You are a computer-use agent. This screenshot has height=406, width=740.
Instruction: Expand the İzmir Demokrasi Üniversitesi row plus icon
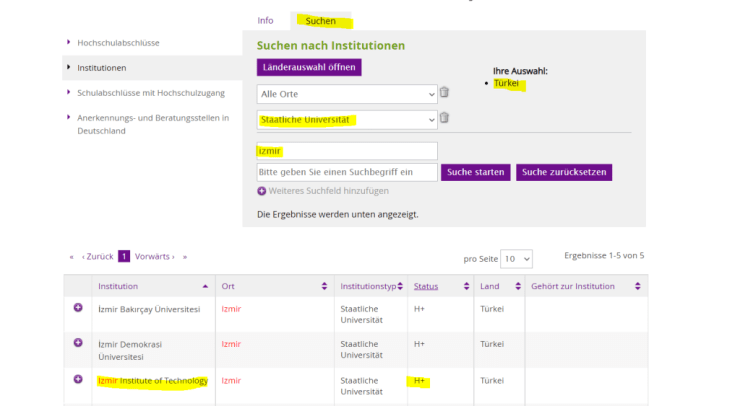[78, 343]
